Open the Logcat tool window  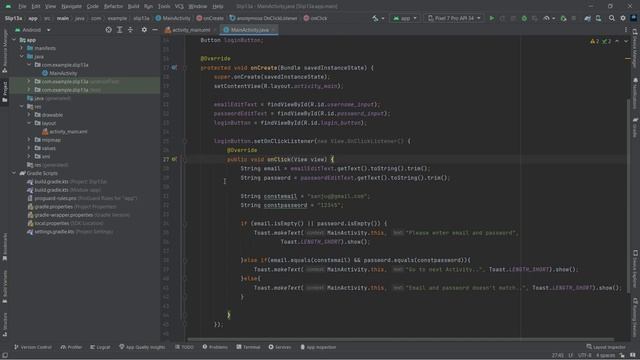pos(100,347)
